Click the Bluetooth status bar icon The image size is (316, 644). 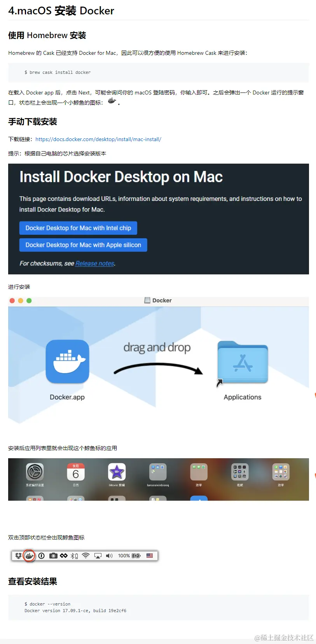click(x=74, y=556)
